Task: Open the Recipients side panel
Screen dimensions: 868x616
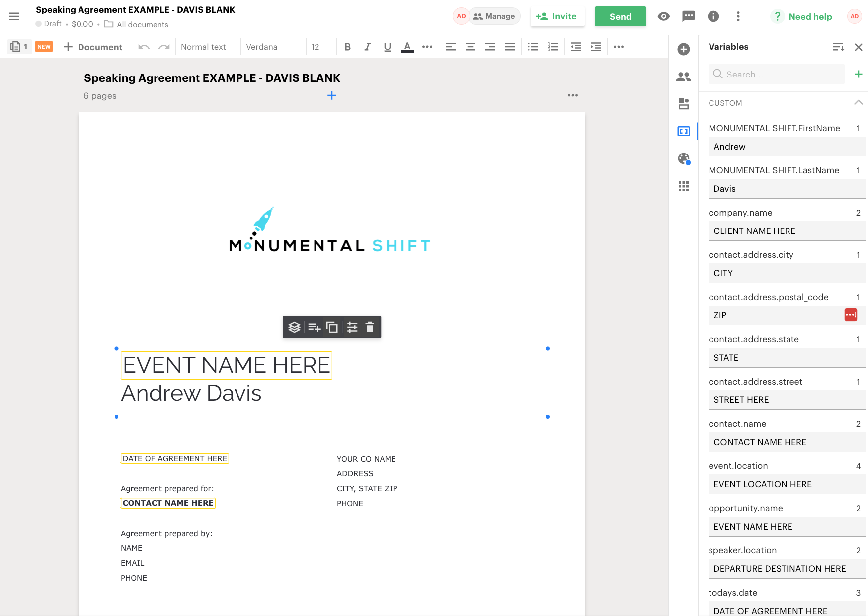Action: pyautogui.click(x=684, y=77)
